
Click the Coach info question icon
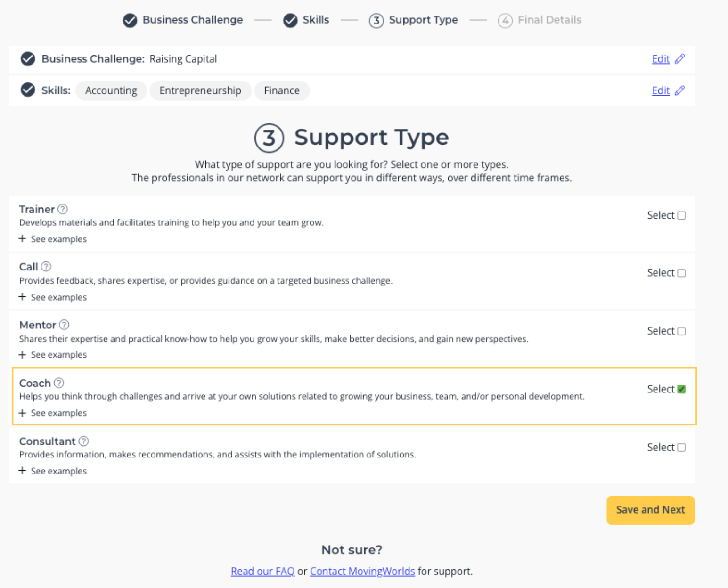[x=59, y=383]
